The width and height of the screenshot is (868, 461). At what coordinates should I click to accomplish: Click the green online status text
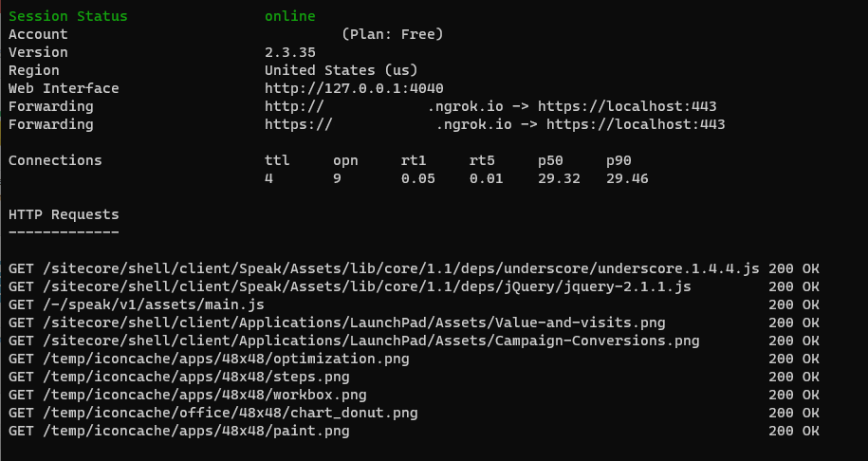coord(289,16)
